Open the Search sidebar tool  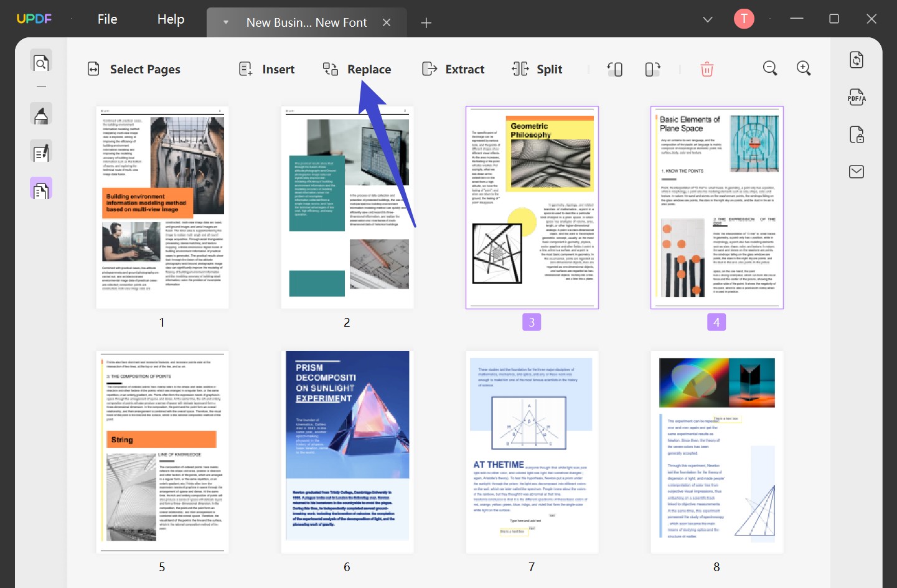40,62
